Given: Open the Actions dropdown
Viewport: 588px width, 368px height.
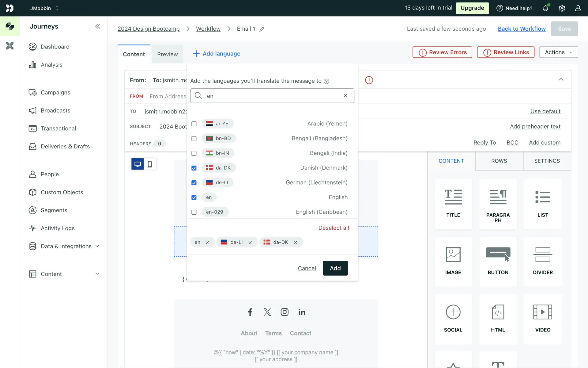Looking at the screenshot, I should 558,52.
